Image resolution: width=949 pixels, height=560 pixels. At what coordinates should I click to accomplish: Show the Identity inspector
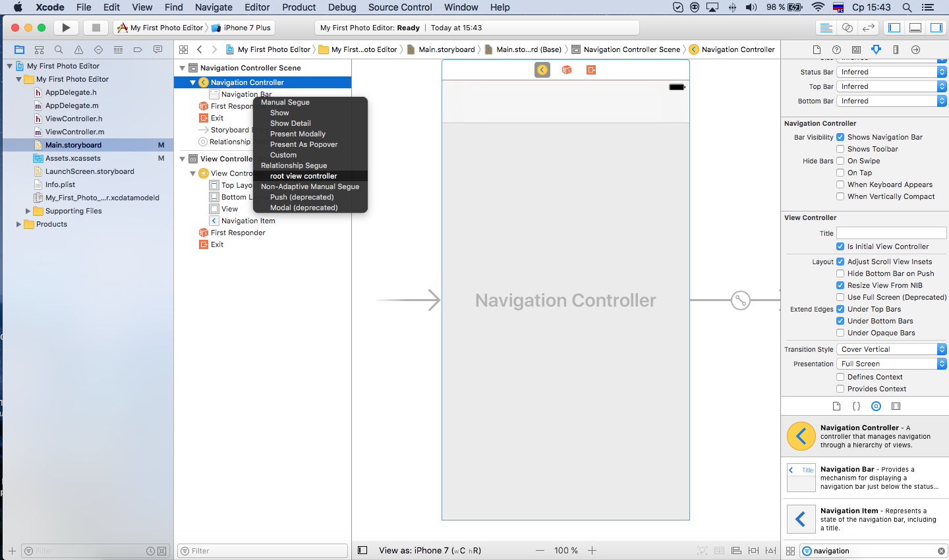coord(856,49)
